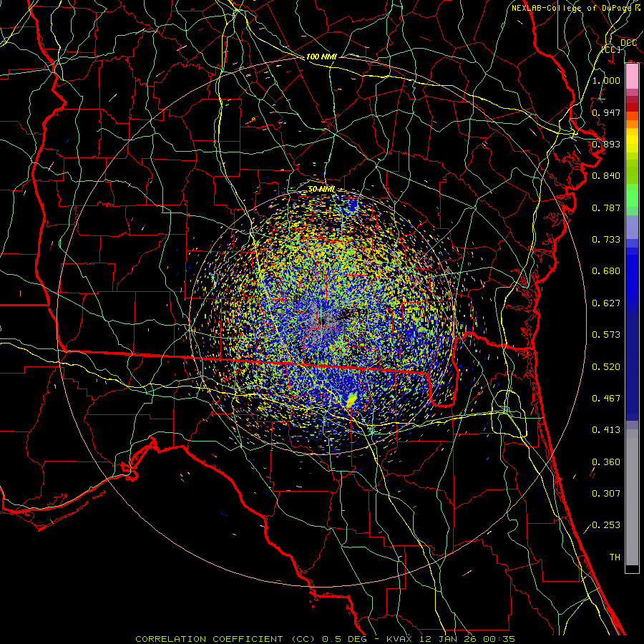Click the KVAX station identifier in the caption
The image size is (644, 644).
point(401,639)
